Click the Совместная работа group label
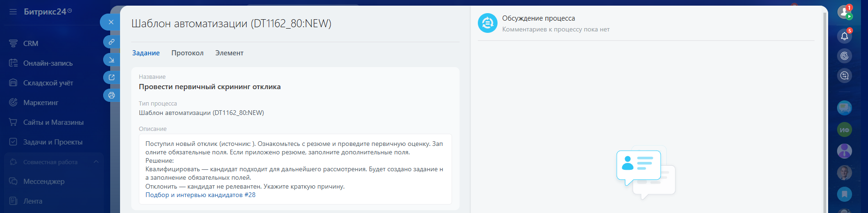Screen dimensions: 868x213 [50, 162]
